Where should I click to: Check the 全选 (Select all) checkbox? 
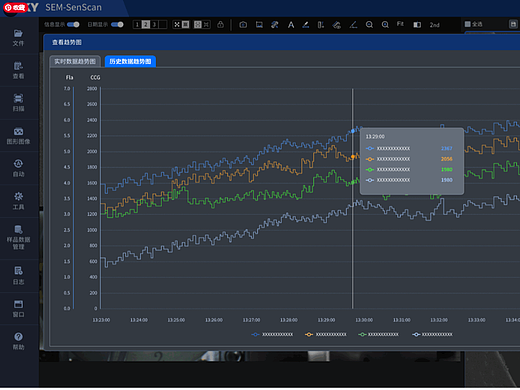point(467,24)
